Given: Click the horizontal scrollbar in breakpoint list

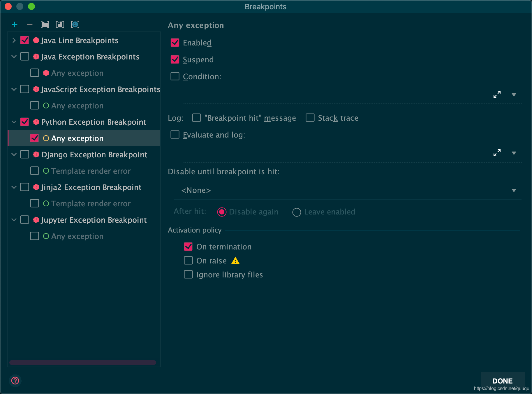Looking at the screenshot, I should coord(83,363).
